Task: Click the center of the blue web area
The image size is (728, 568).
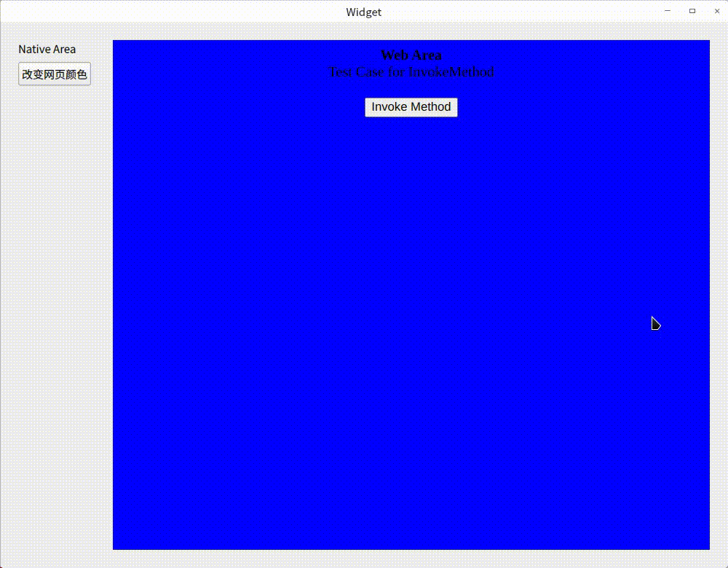Action: pos(411,294)
